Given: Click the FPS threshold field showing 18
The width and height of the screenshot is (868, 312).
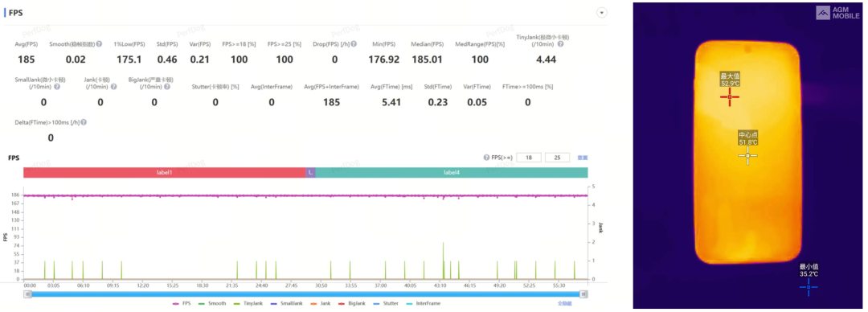Looking at the screenshot, I should (529, 158).
